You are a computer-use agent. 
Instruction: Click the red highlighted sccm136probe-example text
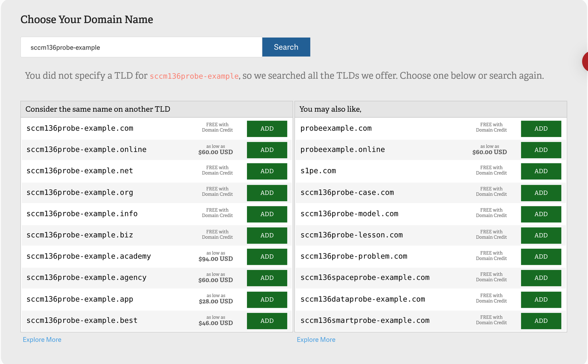tap(194, 76)
